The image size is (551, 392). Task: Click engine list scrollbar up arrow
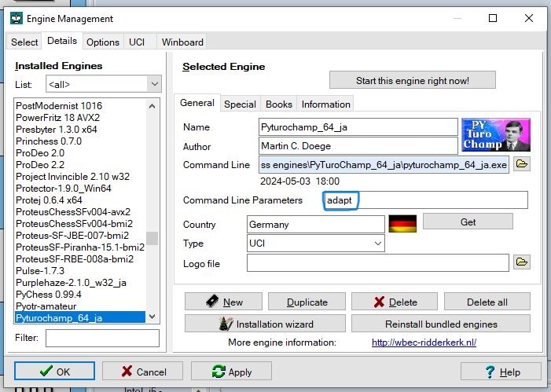point(152,106)
